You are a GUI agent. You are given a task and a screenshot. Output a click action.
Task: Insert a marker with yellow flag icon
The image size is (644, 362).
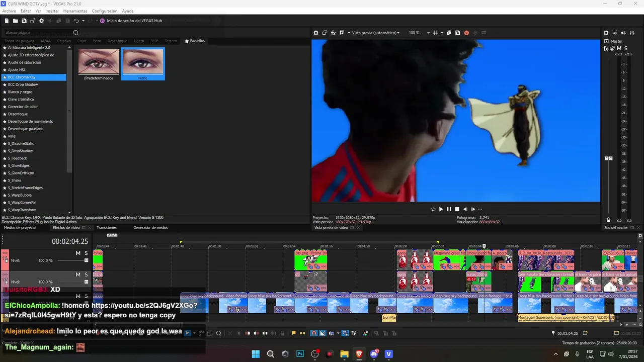293,333
